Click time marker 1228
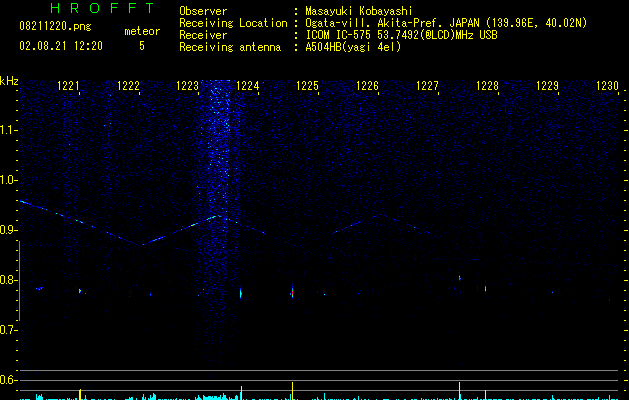The height and width of the screenshot is (400, 629). [x=487, y=86]
